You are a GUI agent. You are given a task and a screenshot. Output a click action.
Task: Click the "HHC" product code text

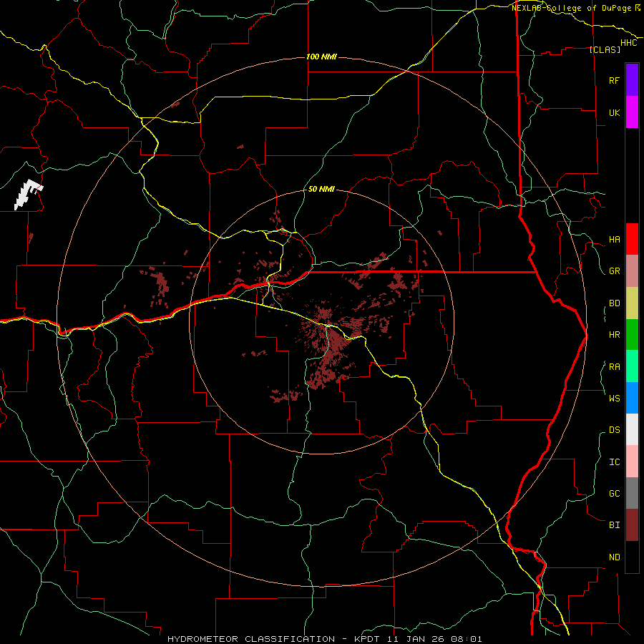pos(629,43)
